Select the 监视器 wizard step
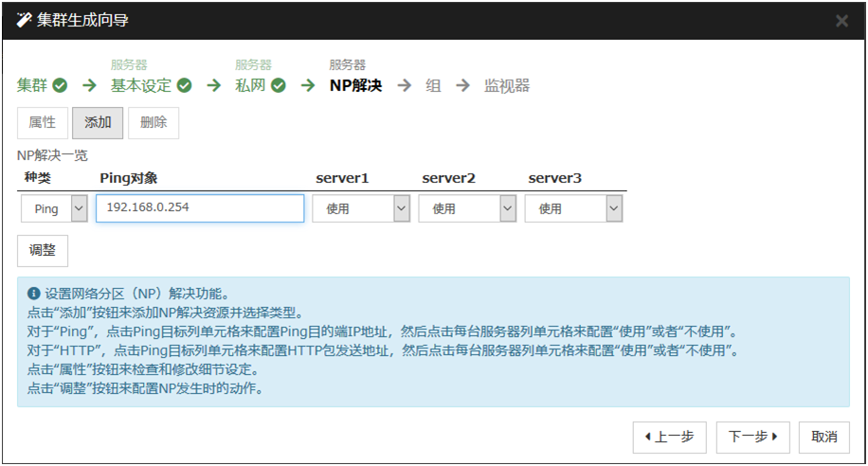The height and width of the screenshot is (466, 868). coord(507,86)
